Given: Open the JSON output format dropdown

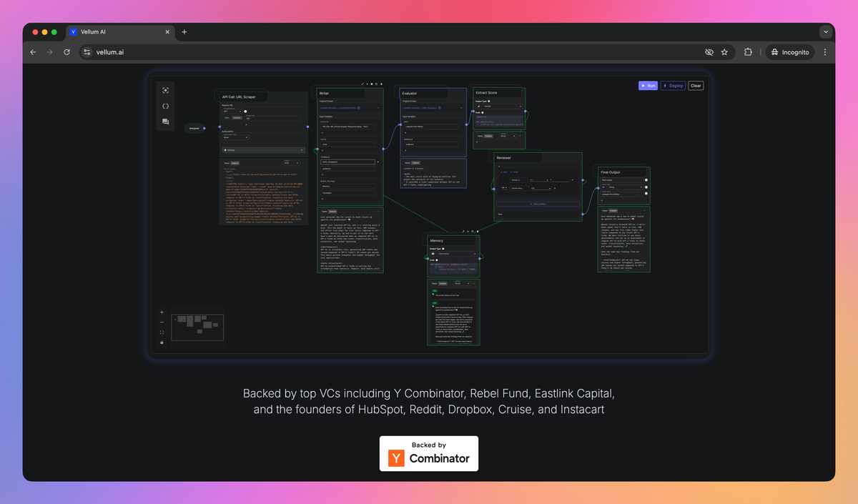Looking at the screenshot, I should click(x=291, y=163).
